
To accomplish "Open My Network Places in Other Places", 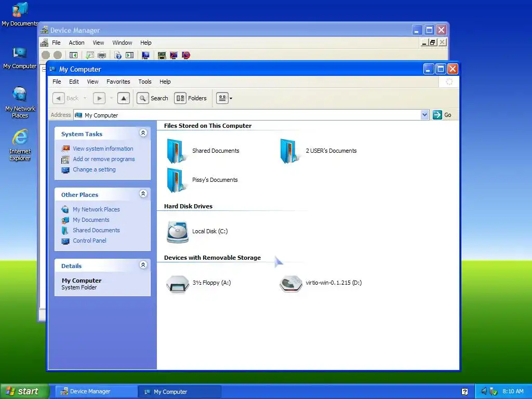I will [96, 209].
